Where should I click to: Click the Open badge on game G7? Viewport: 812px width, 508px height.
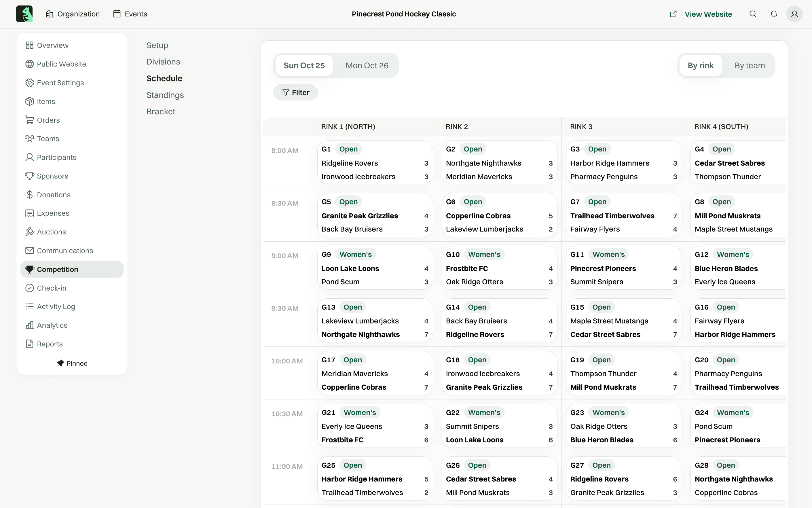(x=597, y=202)
